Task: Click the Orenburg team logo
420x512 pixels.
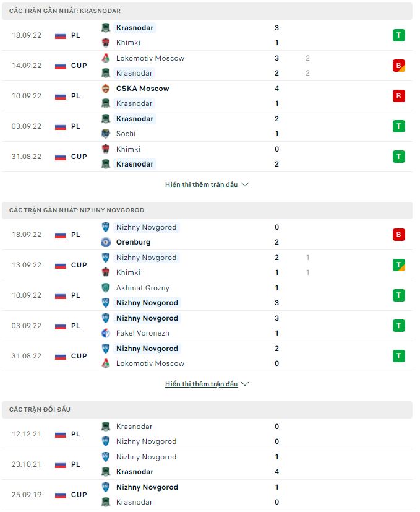Action: coord(106,243)
